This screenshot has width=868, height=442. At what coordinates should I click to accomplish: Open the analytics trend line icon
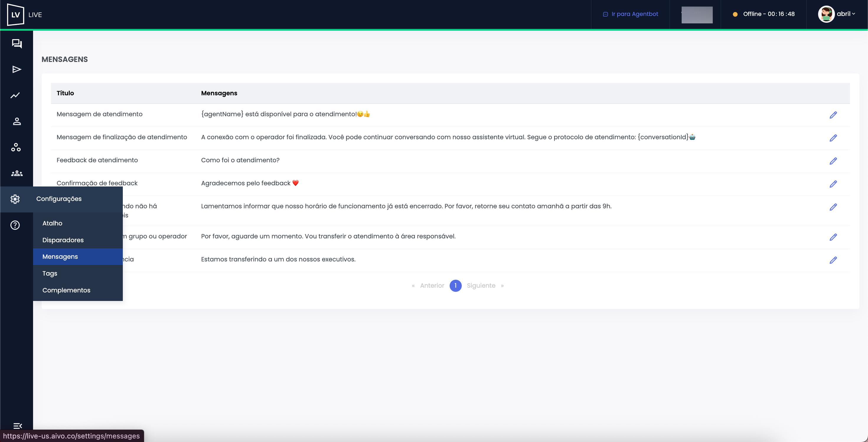coord(15,96)
